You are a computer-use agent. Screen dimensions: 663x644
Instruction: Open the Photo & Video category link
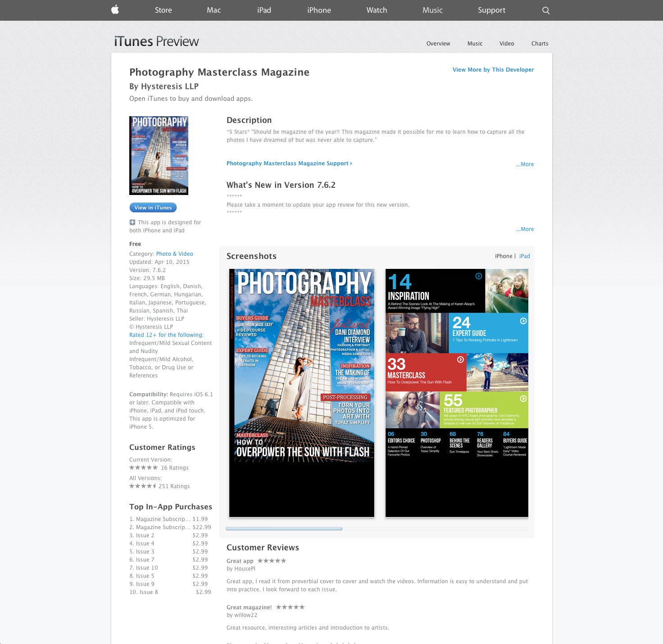point(174,254)
